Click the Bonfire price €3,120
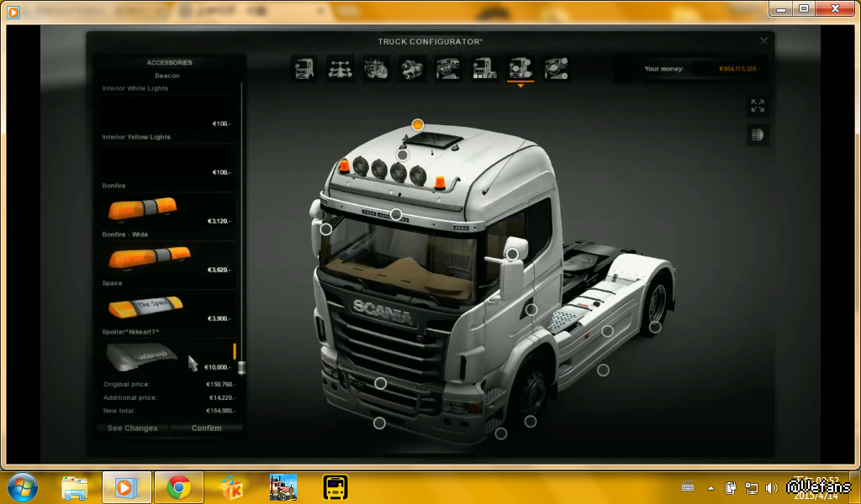The image size is (861, 504). (x=219, y=222)
